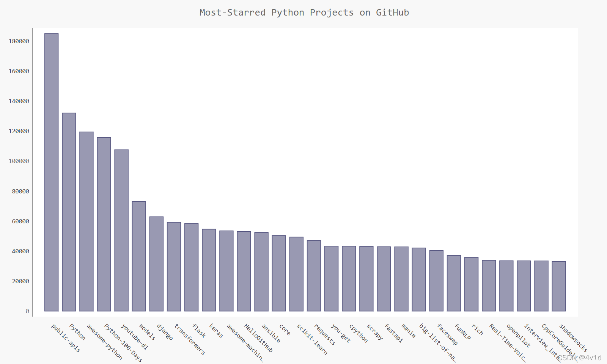607x364 pixels.
Task: Select the HelloGitHub bar
Action: (244, 271)
